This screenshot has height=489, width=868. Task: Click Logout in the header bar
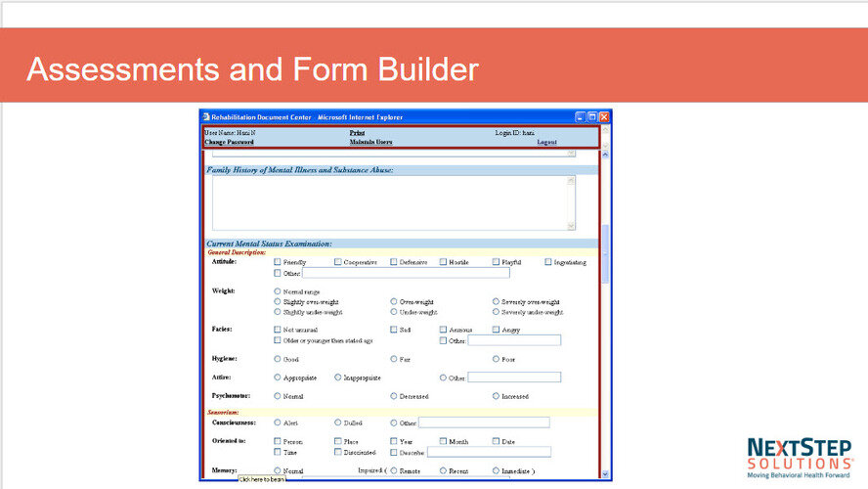[547, 142]
